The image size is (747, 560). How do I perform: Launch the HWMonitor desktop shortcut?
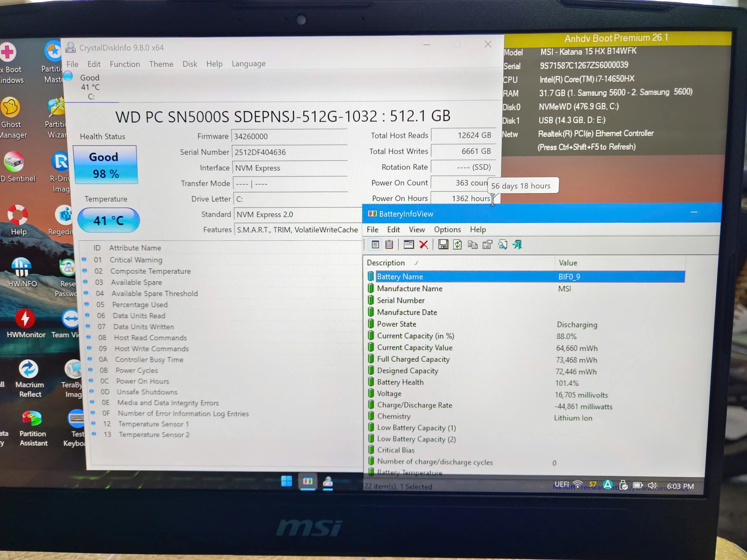(x=26, y=323)
